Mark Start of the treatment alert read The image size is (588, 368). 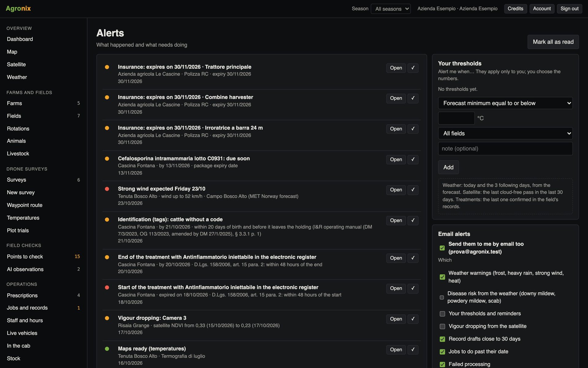pos(413,289)
